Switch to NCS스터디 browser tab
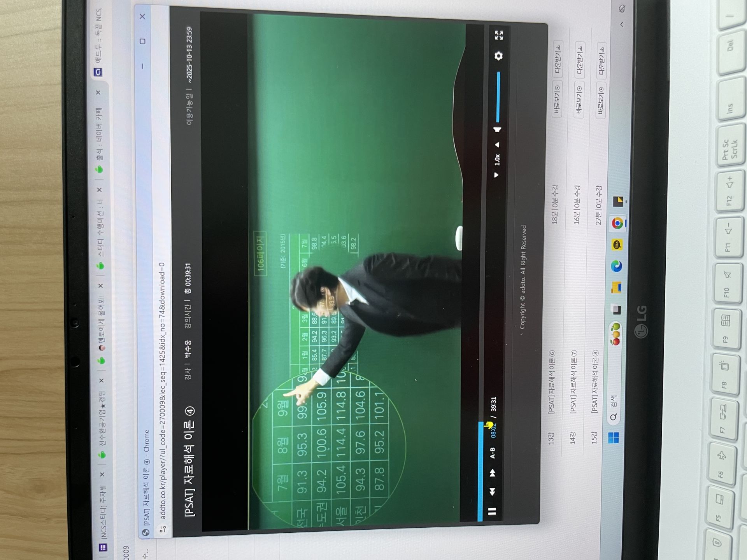 coord(103,513)
